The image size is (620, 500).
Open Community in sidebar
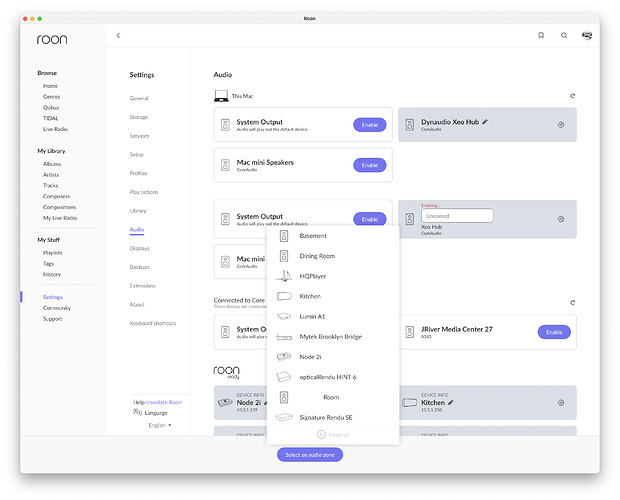click(57, 308)
